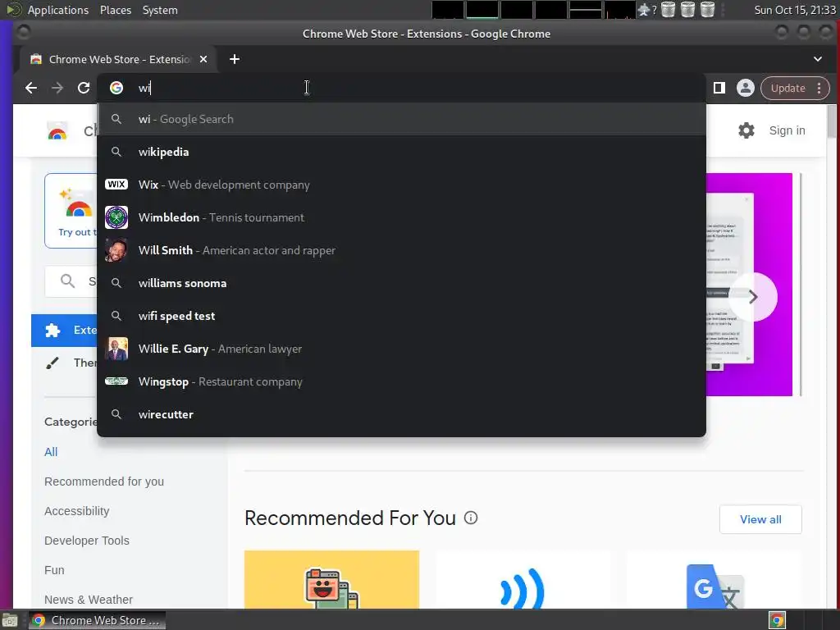
Task: Click the Wimbledon suggestion thumbnail
Action: pyautogui.click(x=116, y=217)
